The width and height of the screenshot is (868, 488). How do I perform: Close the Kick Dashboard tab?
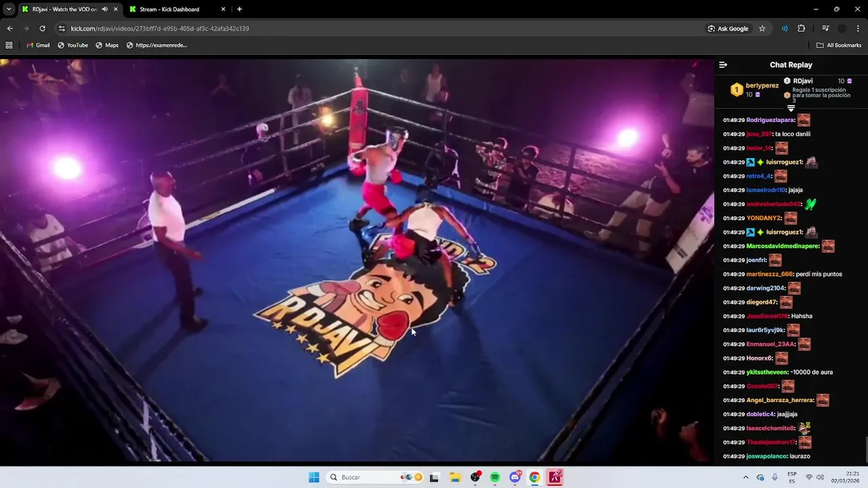(x=222, y=9)
